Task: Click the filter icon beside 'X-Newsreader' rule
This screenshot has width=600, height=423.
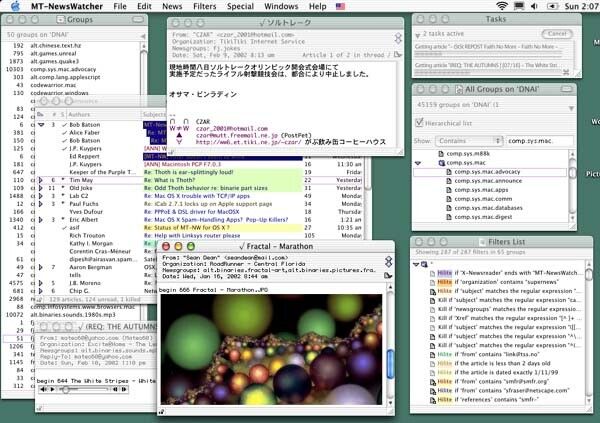Action: [432, 272]
